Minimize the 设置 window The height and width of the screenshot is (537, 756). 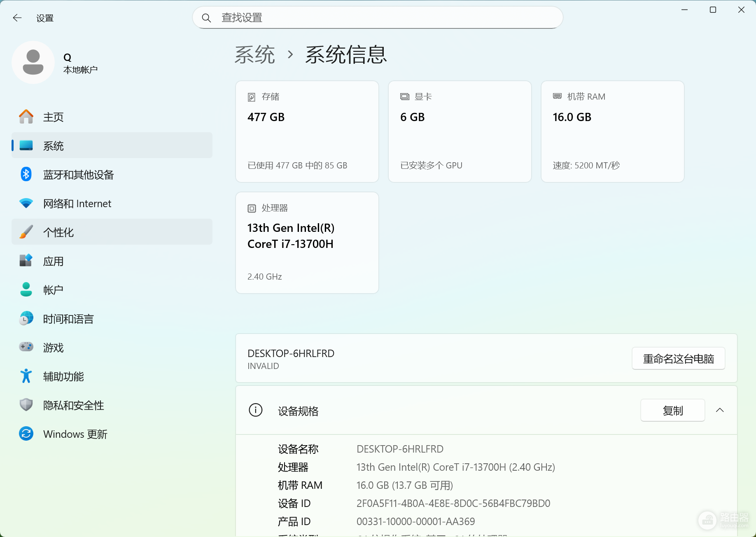pos(684,9)
